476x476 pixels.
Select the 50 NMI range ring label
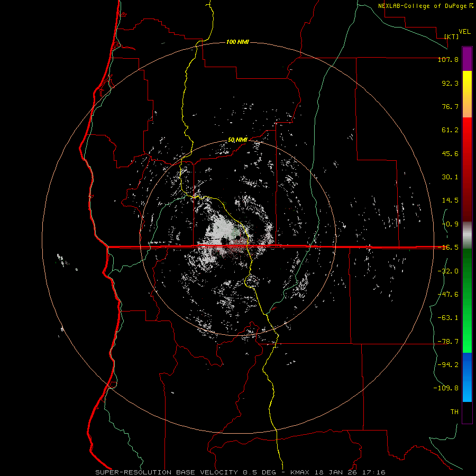pos(237,140)
